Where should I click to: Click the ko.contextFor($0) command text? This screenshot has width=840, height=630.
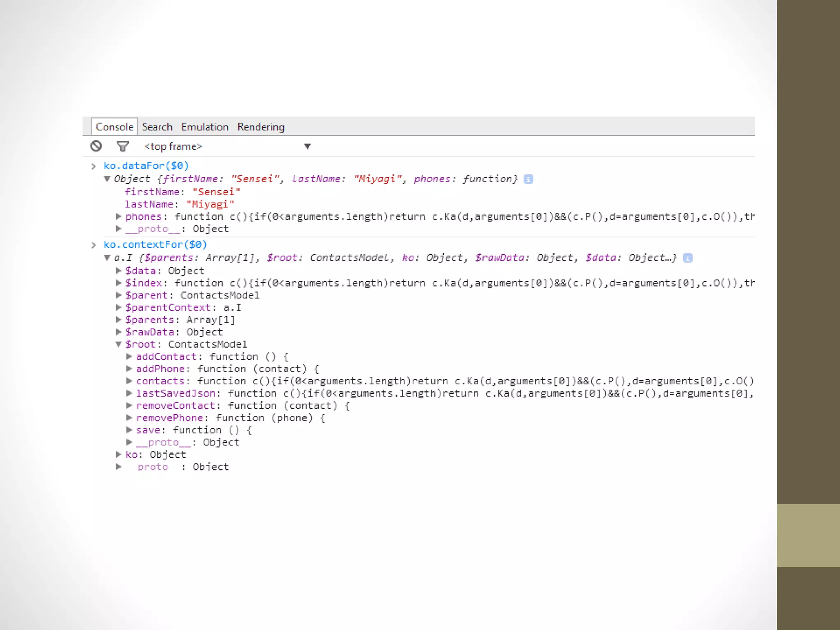tap(155, 244)
